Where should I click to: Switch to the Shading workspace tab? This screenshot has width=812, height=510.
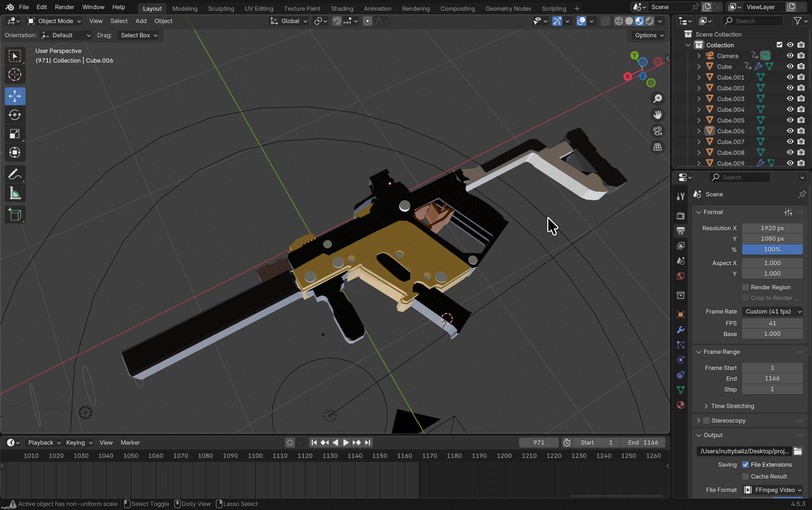[342, 8]
